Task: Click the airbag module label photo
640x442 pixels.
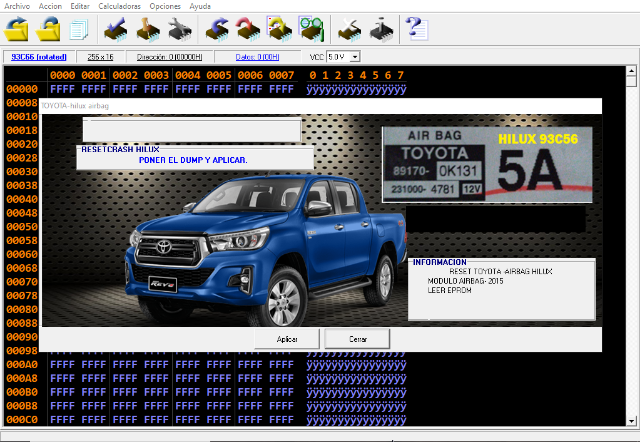Action: tap(487, 164)
